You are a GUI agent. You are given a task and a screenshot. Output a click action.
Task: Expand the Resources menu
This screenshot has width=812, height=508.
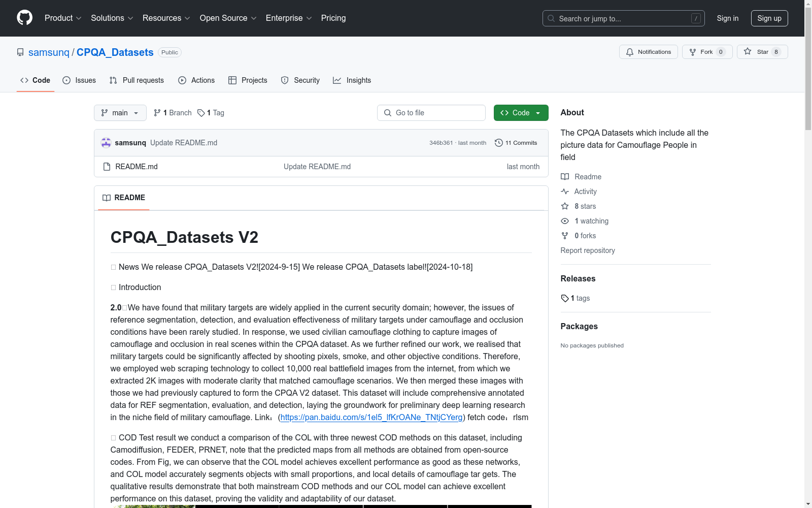166,18
